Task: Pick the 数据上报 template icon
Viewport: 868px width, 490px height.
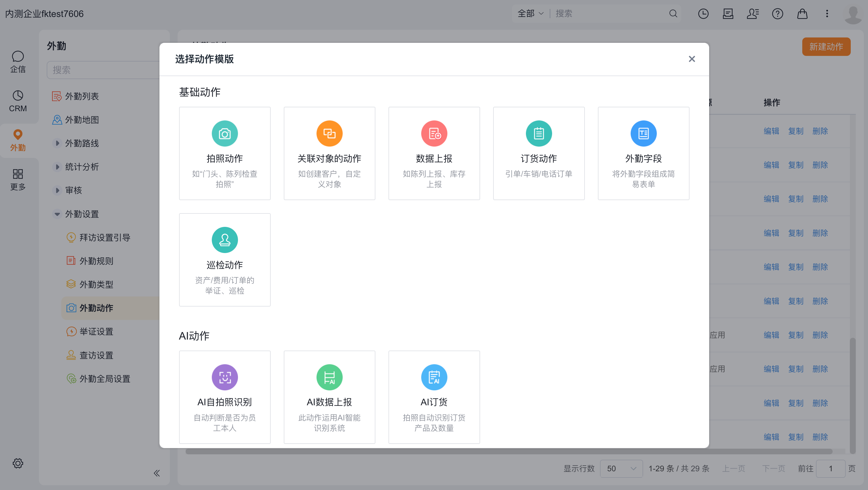Action: tap(434, 134)
